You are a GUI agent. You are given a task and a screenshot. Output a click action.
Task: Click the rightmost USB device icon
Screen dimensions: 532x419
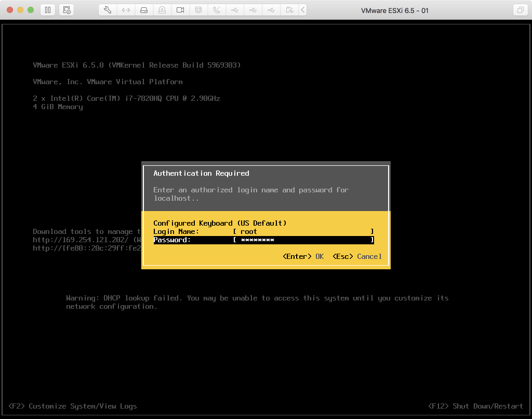[x=271, y=10]
